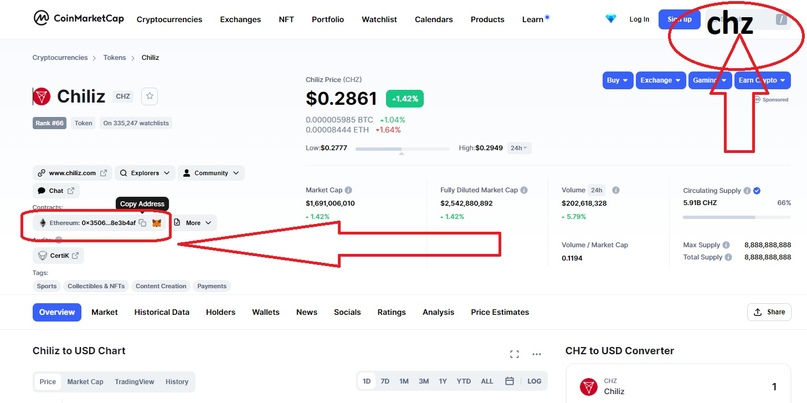Click the Sports tag
The height and width of the screenshot is (403, 807).
click(46, 286)
